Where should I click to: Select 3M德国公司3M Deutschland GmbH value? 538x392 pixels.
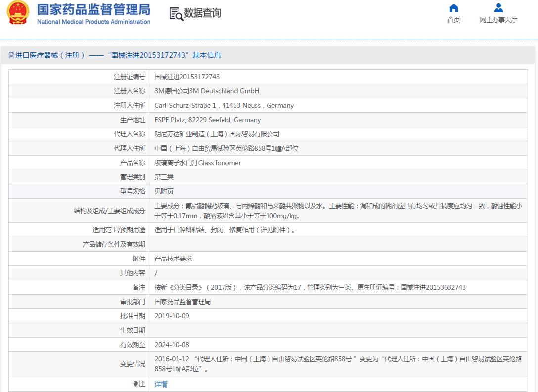[207, 91]
